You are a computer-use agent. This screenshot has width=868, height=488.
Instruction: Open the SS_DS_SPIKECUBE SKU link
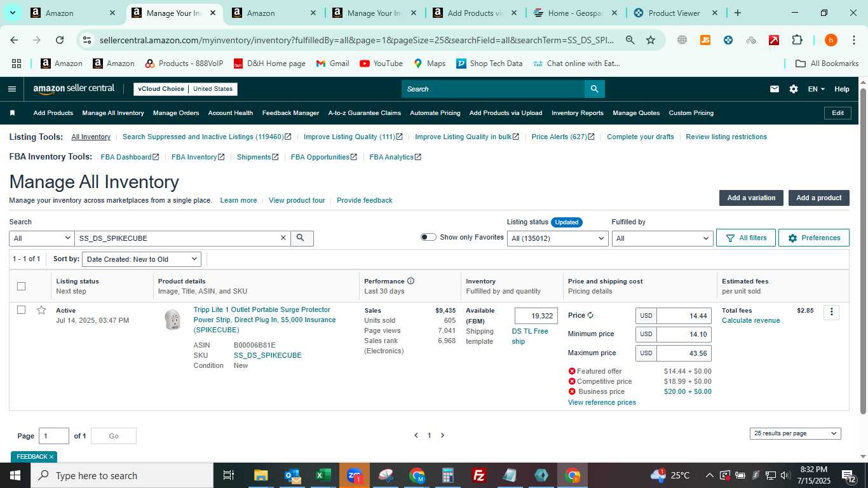268,355
